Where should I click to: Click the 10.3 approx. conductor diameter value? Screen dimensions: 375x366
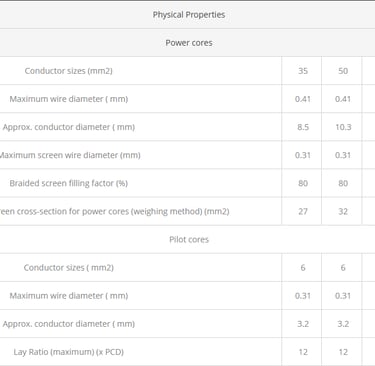coord(343,127)
